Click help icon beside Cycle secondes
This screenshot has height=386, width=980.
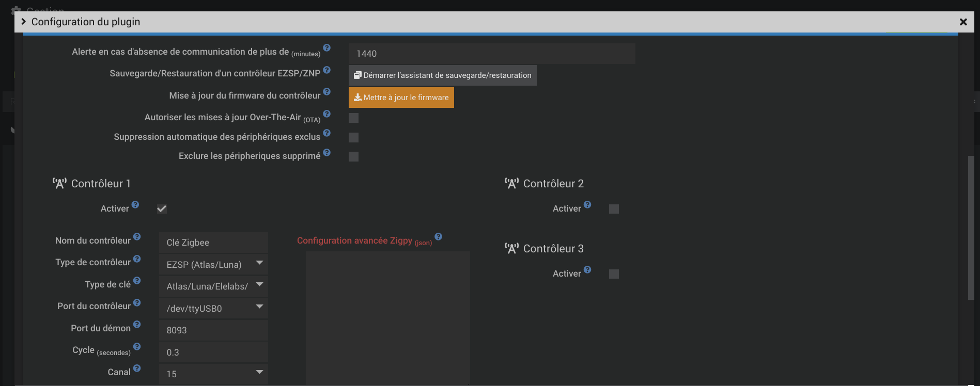pyautogui.click(x=137, y=347)
